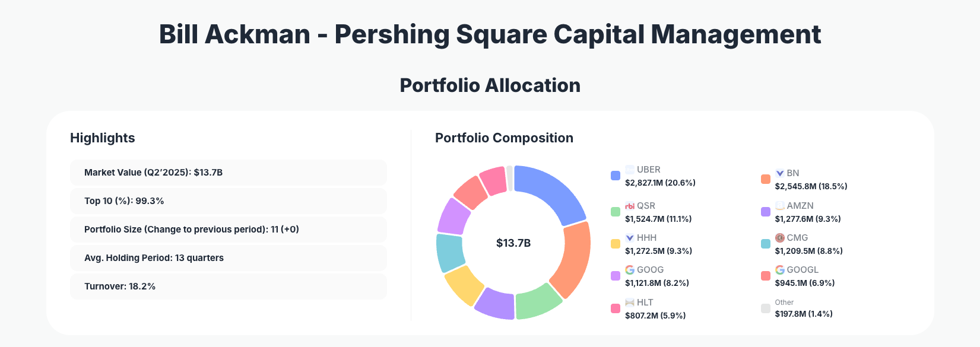Viewport: 980px width, 347px height.
Task: Click the Avg. Holding Period row
Action: click(229, 258)
